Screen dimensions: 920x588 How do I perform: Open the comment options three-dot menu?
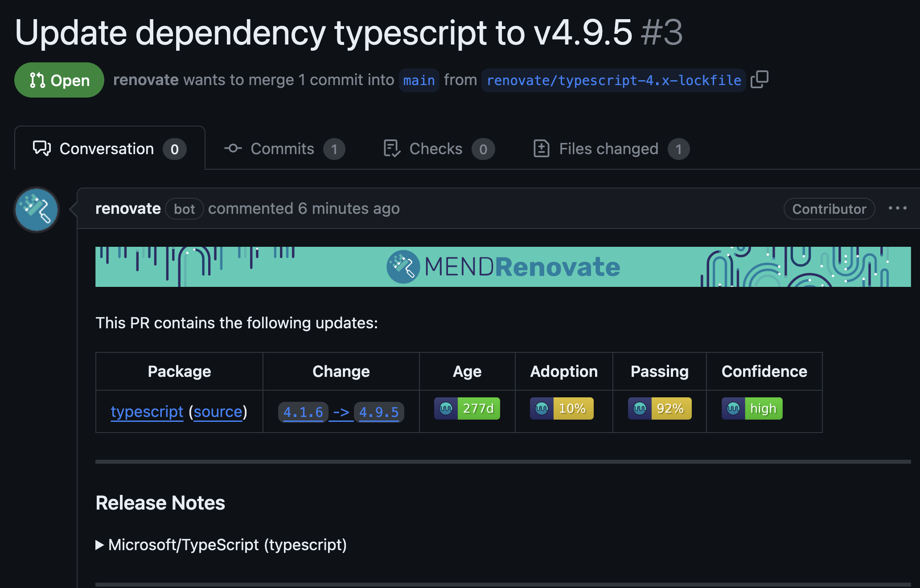coord(897,208)
